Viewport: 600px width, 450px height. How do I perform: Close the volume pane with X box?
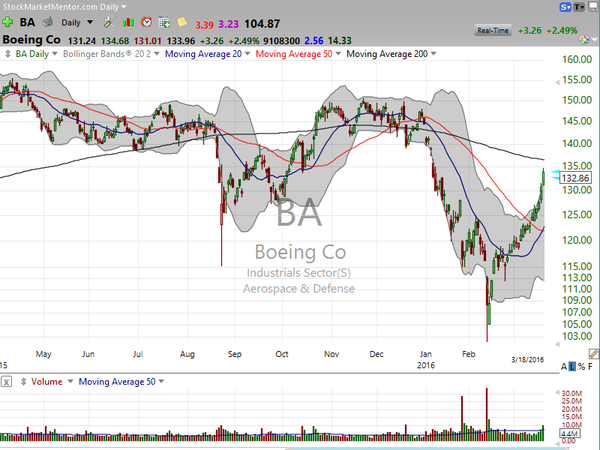[x=6, y=382]
